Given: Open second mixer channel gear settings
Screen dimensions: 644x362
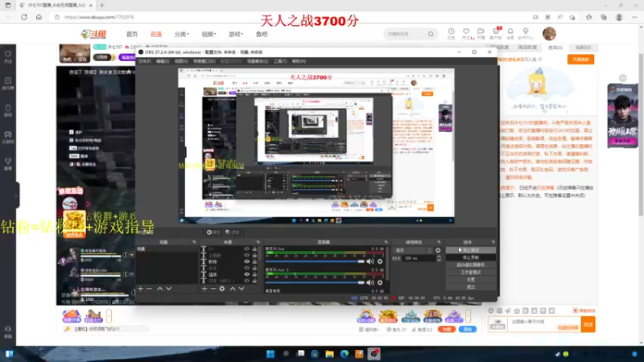Looking at the screenshot, I should point(380,282).
